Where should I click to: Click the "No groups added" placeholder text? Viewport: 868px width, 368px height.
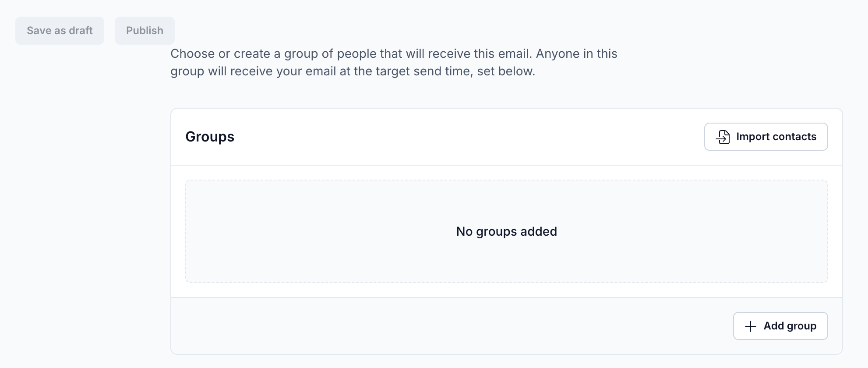coord(506,231)
